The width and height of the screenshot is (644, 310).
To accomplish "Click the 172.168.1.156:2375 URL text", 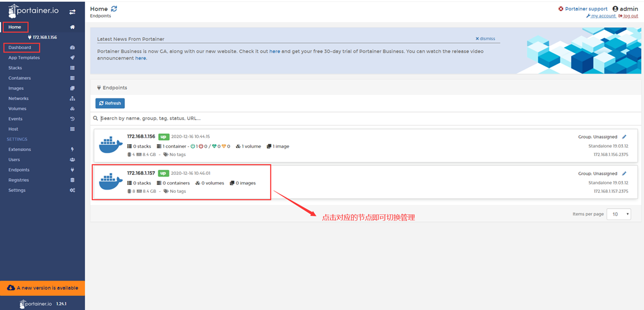I will tap(611, 154).
